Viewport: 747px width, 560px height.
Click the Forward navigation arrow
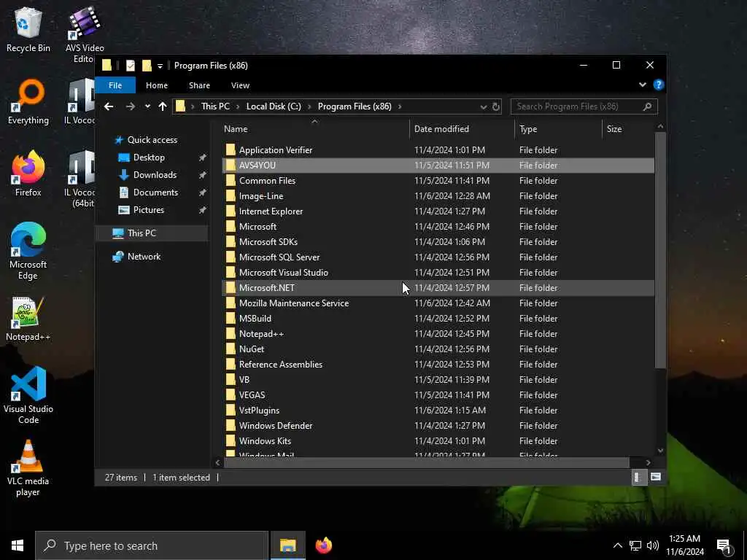point(130,106)
